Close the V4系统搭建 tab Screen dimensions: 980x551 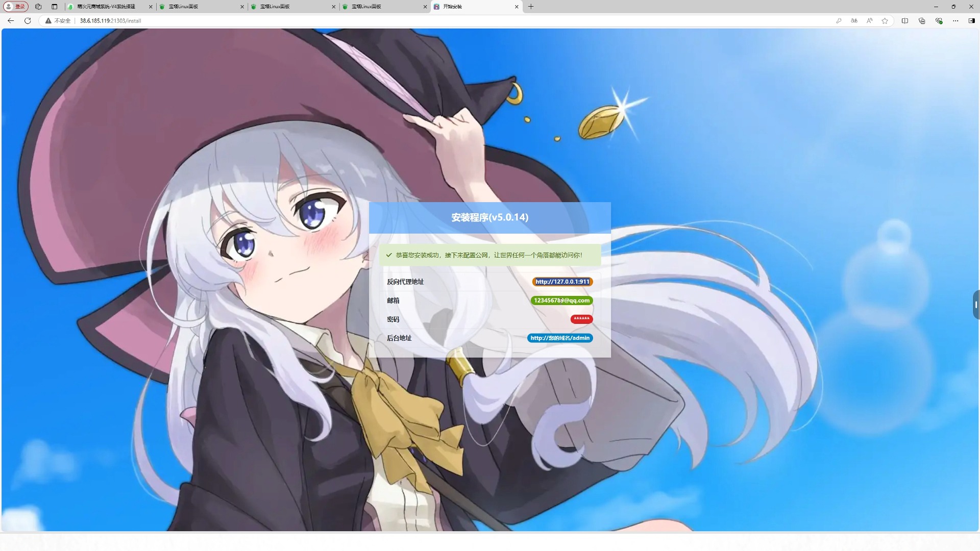pos(151,7)
